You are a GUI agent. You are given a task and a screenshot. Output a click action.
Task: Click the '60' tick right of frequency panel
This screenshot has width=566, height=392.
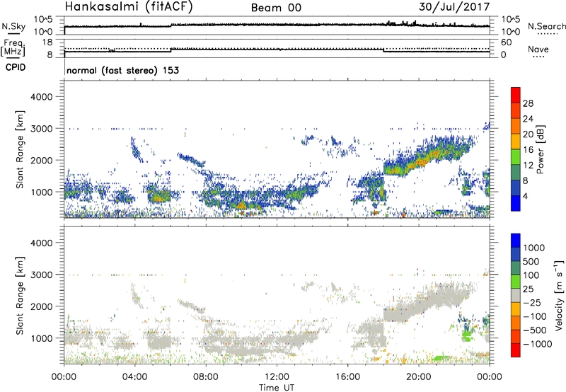tap(506, 42)
